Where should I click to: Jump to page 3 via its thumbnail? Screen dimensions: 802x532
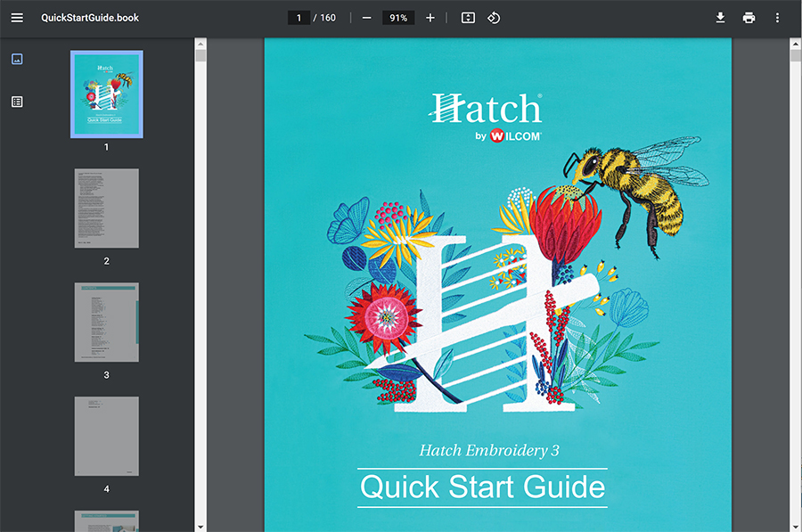pyautogui.click(x=106, y=323)
